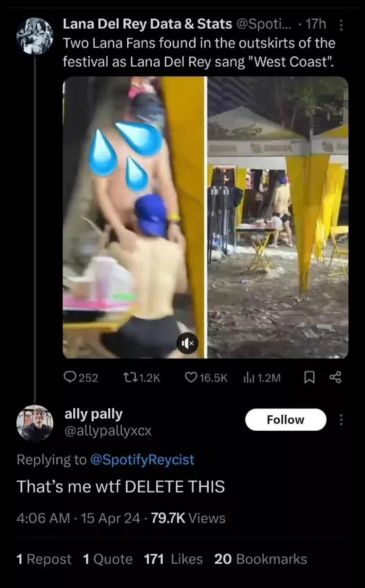Screen dimensions: 365x588
Task: Tap the share icon on the post
Action: 335,377
